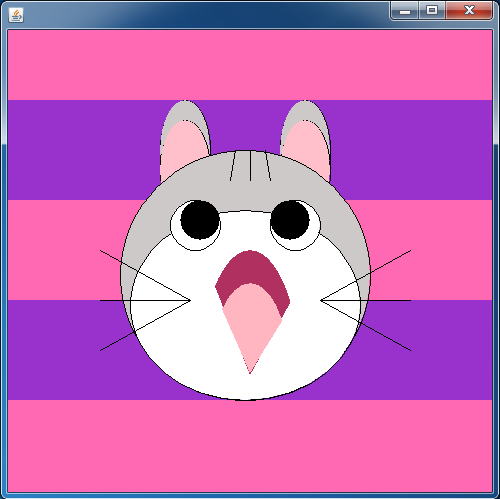Click the Java icon in the title bar
This screenshot has height=499, width=500.
(16, 15)
